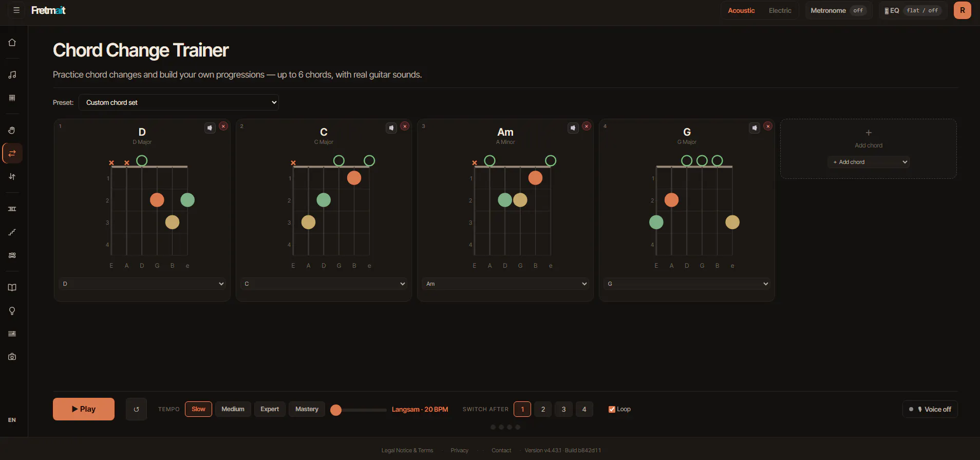Open the music note sidebar section
Viewport: 980px width, 460px height.
click(12, 75)
